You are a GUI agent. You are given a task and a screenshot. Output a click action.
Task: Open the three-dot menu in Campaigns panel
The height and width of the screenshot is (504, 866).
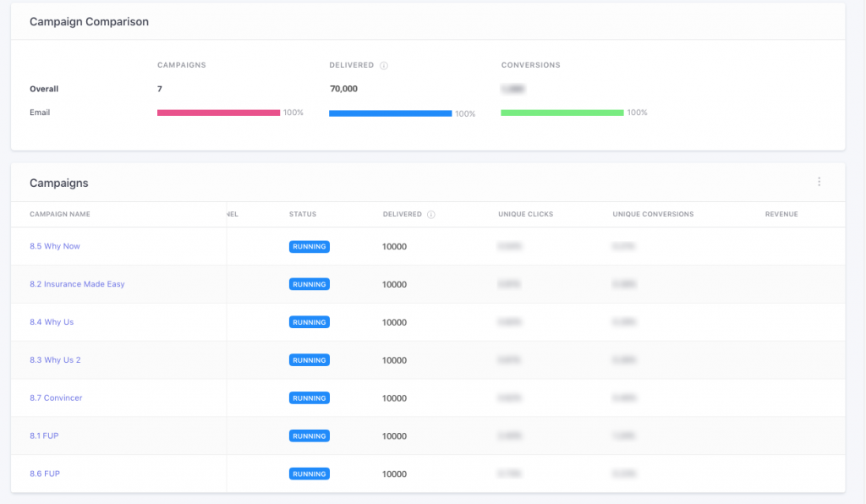pos(819,182)
